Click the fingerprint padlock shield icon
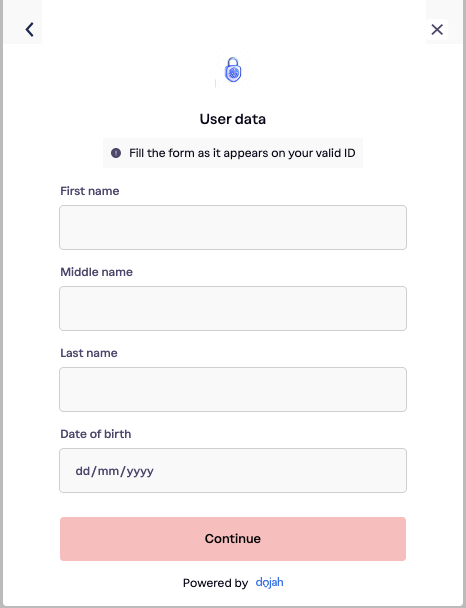 (x=233, y=70)
